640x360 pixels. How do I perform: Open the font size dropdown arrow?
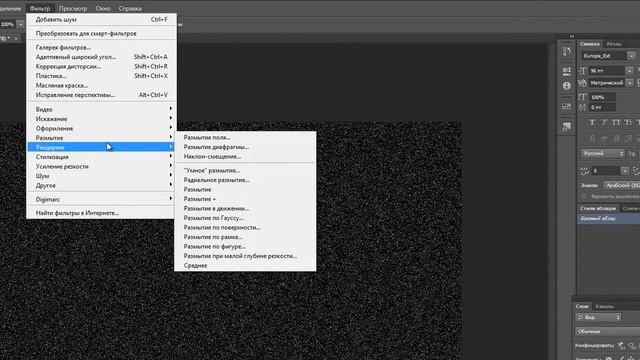pyautogui.click(x=629, y=71)
